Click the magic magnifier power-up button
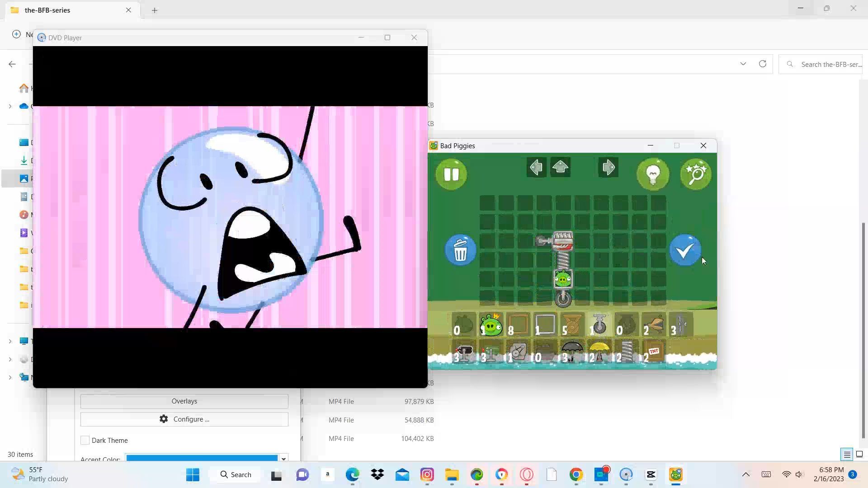This screenshot has height=488, width=868. coord(696,174)
